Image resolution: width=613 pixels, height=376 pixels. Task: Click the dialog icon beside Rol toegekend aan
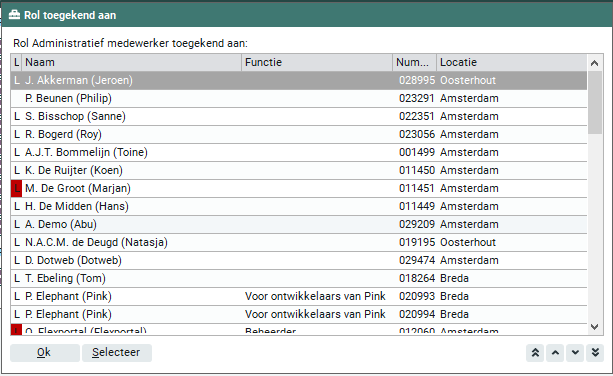click(x=14, y=15)
